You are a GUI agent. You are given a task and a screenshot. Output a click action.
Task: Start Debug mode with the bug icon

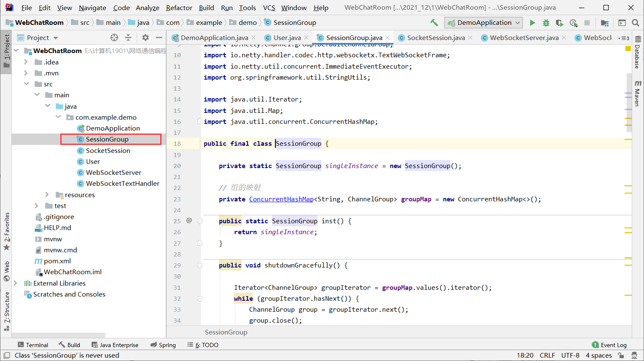546,23
